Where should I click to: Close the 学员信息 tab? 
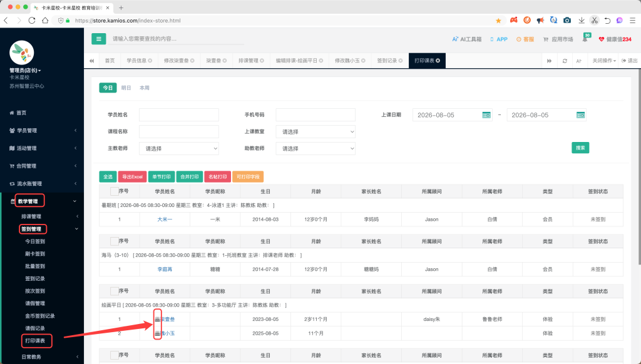tap(150, 61)
